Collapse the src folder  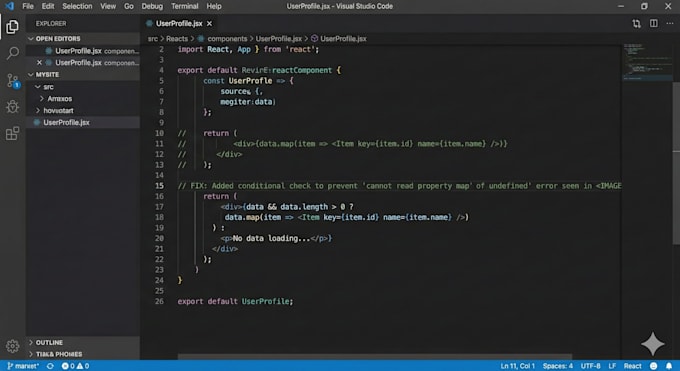tap(83, 87)
